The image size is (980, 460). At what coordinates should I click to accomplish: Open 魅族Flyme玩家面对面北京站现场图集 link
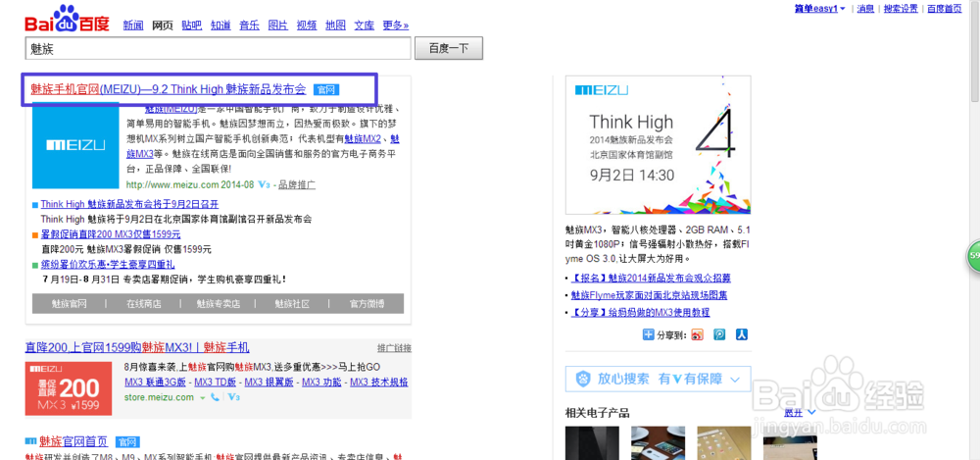coord(649,295)
